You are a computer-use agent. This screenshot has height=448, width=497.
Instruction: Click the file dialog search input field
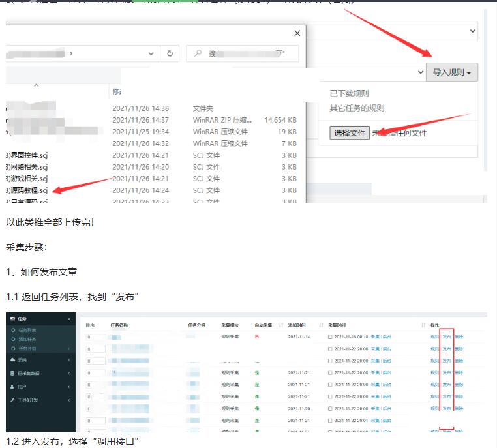click(243, 53)
